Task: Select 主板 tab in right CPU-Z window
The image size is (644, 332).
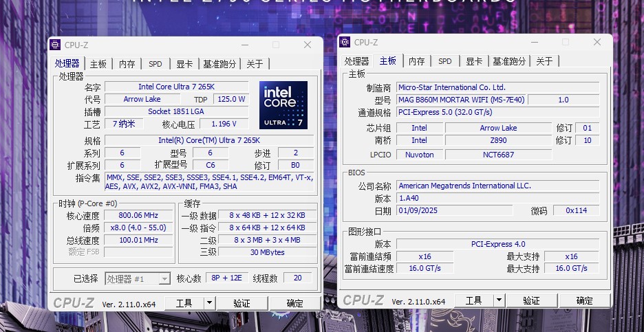Action: click(388, 60)
